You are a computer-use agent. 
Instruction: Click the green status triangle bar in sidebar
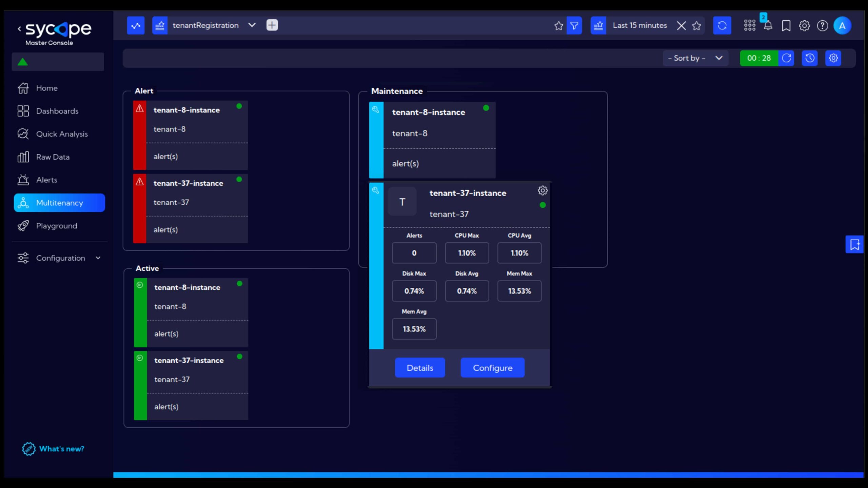coord(58,62)
